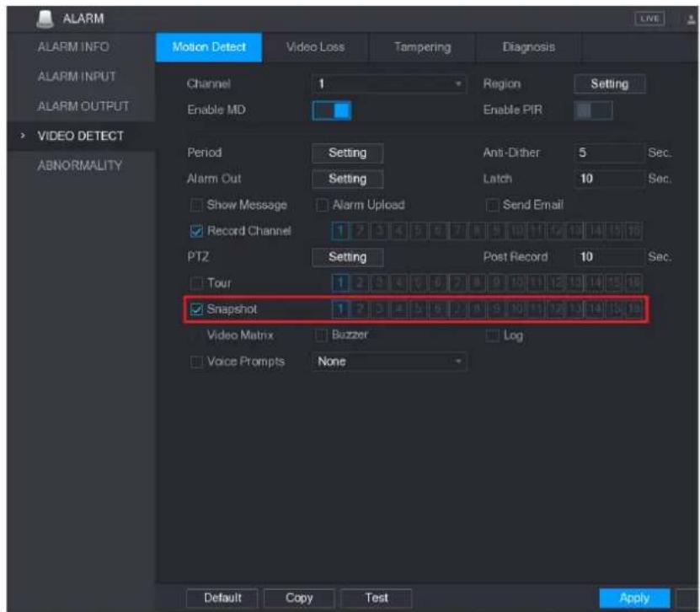Uncheck the Snapshot checkbox
700x612 pixels.
pos(196,309)
